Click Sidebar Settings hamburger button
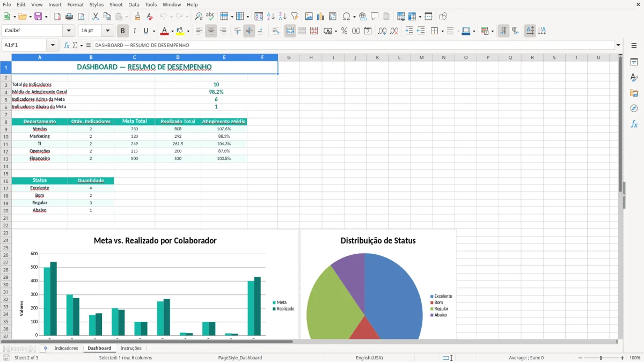The height and width of the screenshot is (362, 644). pos(634,46)
